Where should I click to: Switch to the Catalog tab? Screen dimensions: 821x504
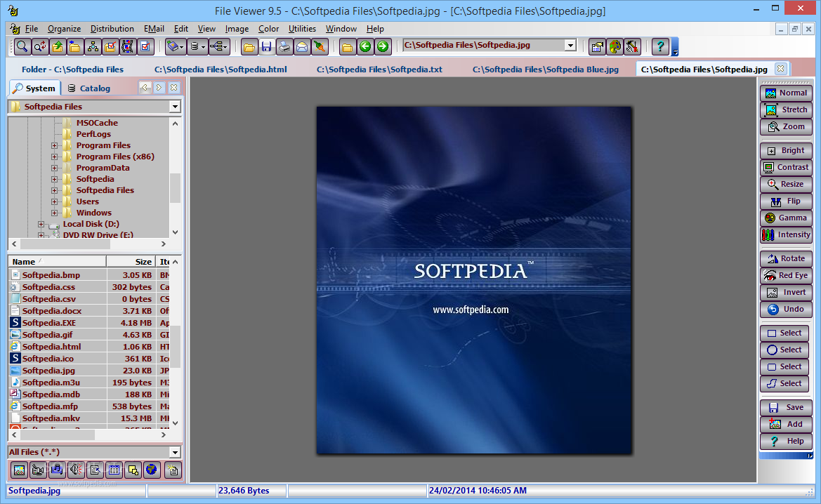(89, 88)
